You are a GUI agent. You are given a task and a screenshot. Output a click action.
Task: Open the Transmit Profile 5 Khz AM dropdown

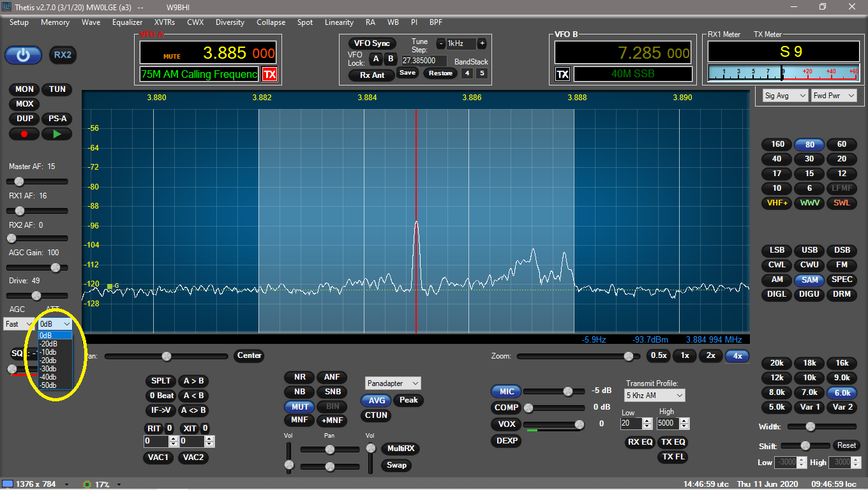[654, 396]
